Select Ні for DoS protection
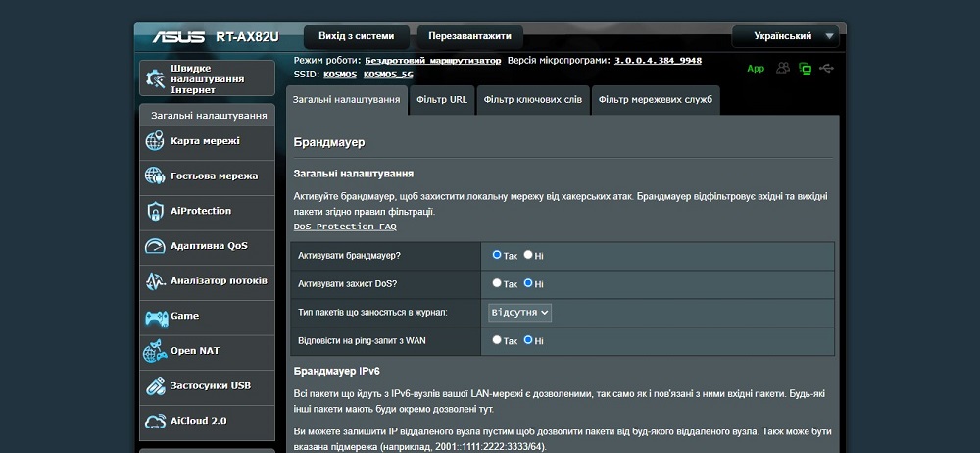This screenshot has height=453, width=980. 528,282
